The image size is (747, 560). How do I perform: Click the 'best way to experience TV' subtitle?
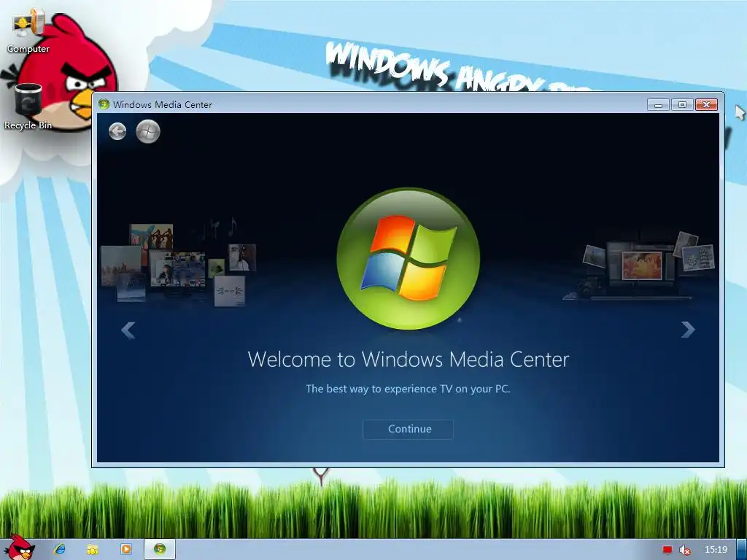click(408, 389)
